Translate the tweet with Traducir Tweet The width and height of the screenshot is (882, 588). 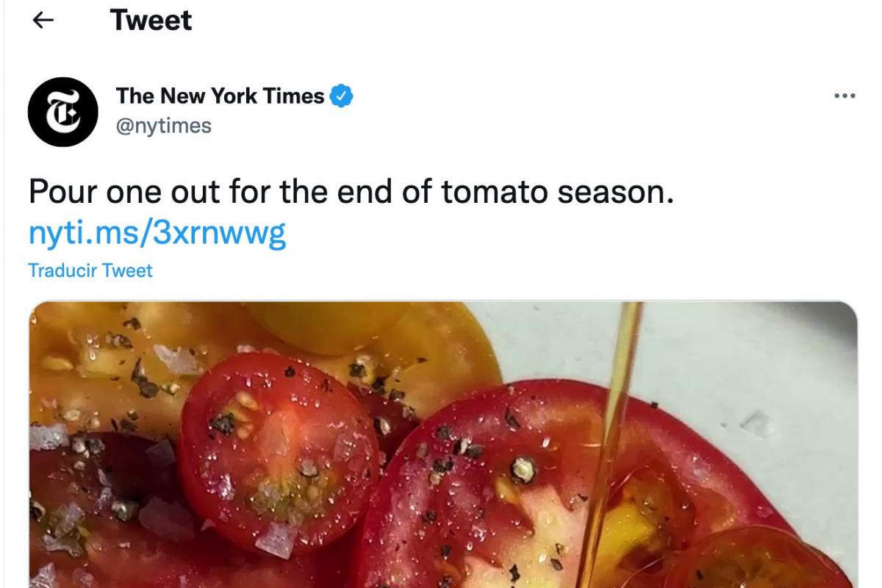(x=90, y=270)
